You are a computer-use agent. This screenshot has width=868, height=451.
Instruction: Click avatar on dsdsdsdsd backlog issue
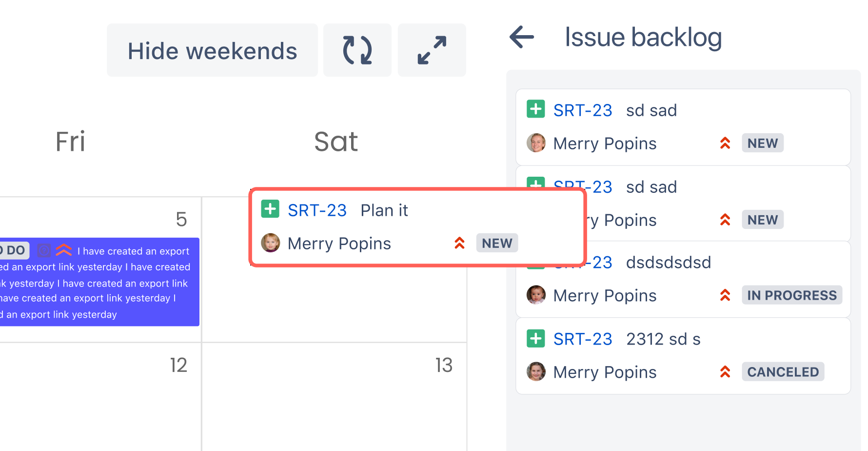[536, 295]
